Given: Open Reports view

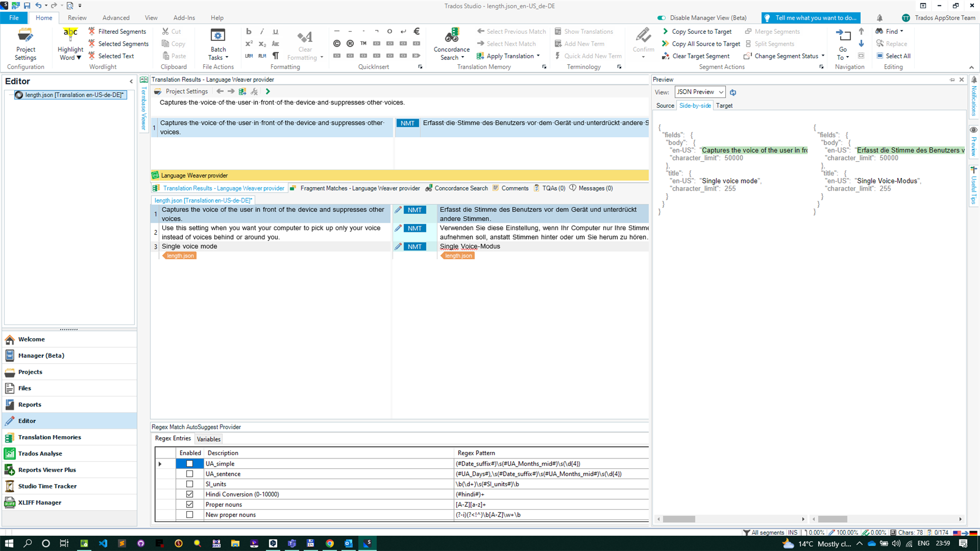Looking at the screenshot, I should (70, 405).
